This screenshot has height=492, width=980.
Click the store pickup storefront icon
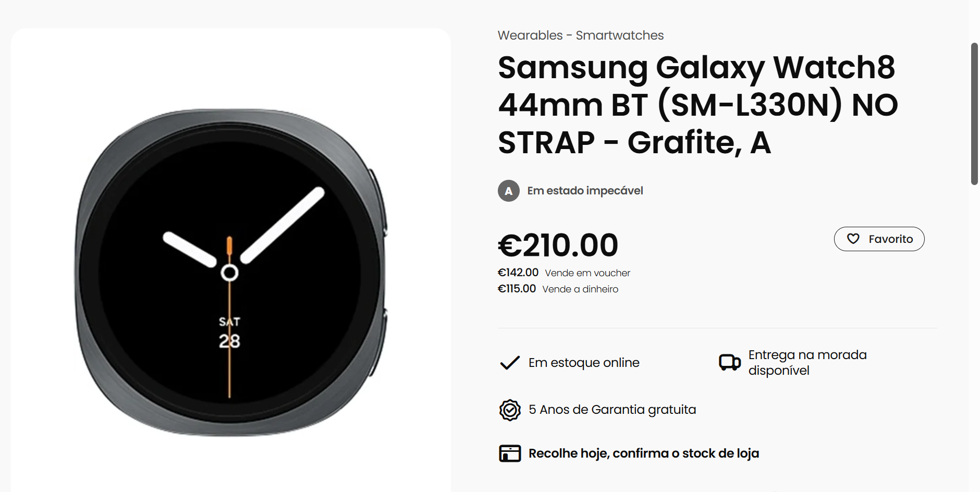[x=509, y=453]
